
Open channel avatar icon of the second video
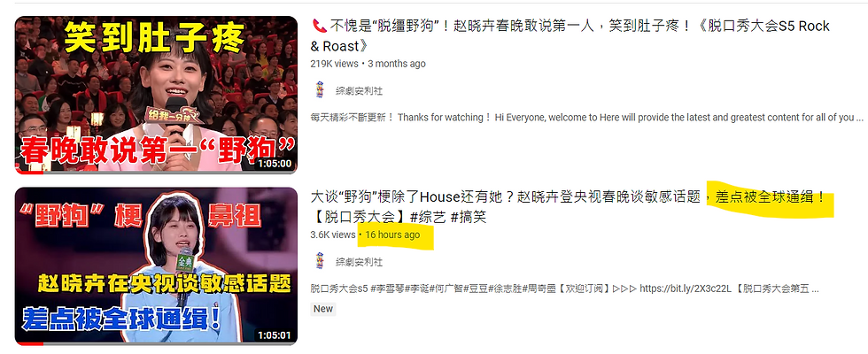coord(319,261)
